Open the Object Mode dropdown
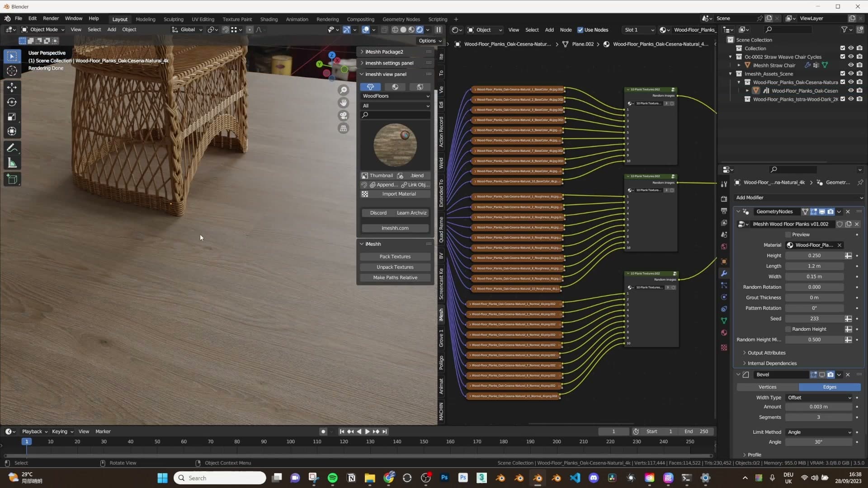Viewport: 868px width, 488px height. pyautogui.click(x=43, y=30)
